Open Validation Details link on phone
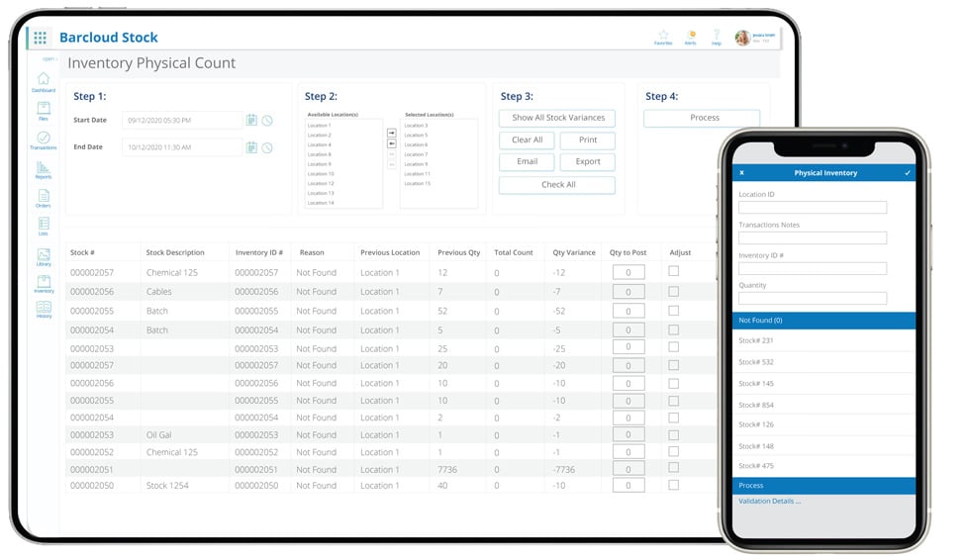 [x=769, y=501]
